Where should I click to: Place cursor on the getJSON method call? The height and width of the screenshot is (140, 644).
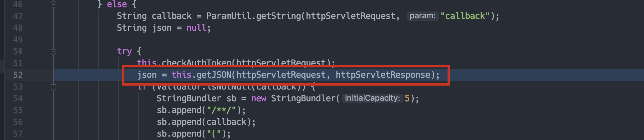[214, 75]
